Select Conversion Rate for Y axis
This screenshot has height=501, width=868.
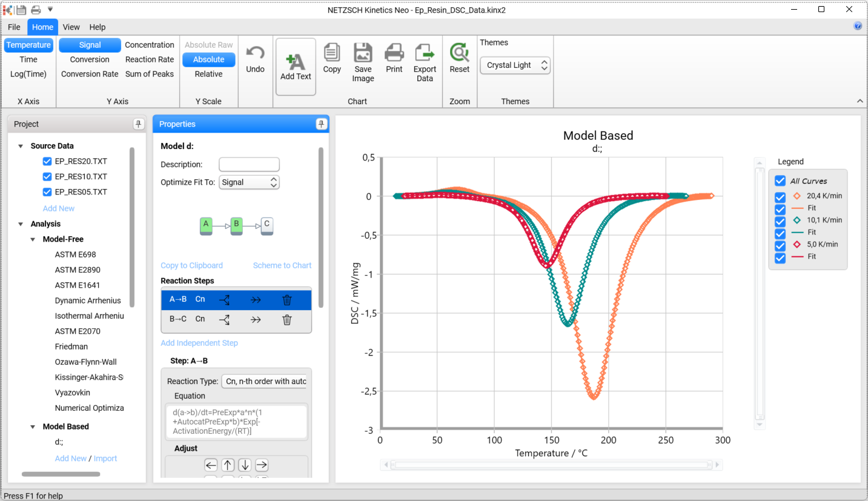(90, 74)
